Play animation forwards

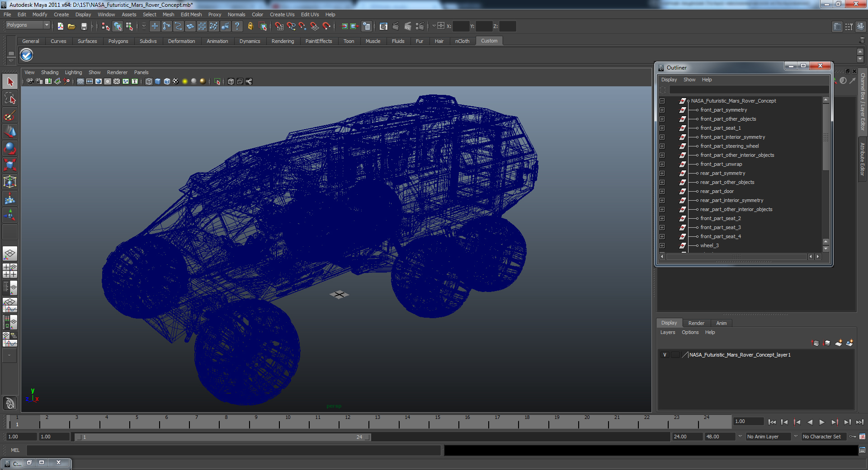pos(822,422)
